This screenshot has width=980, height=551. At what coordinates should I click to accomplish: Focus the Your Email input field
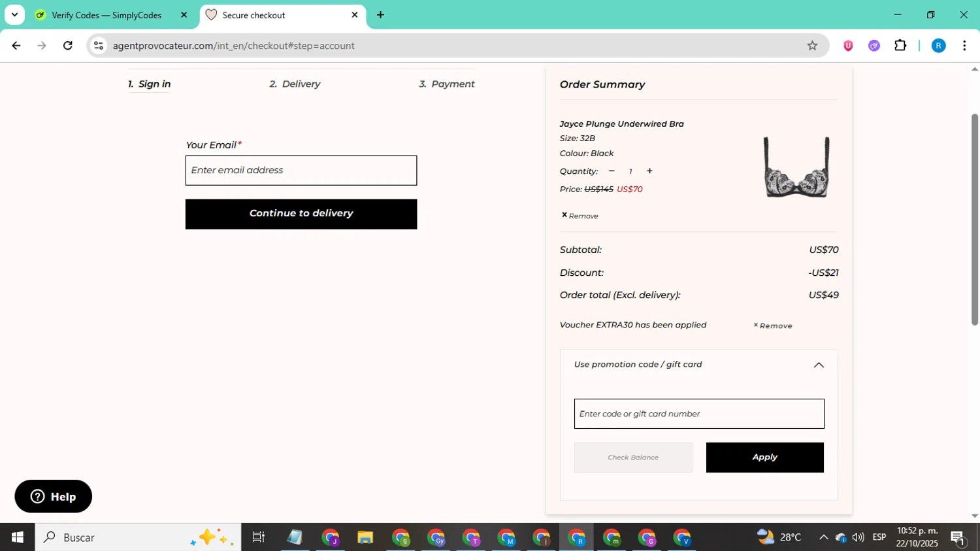pos(301,171)
